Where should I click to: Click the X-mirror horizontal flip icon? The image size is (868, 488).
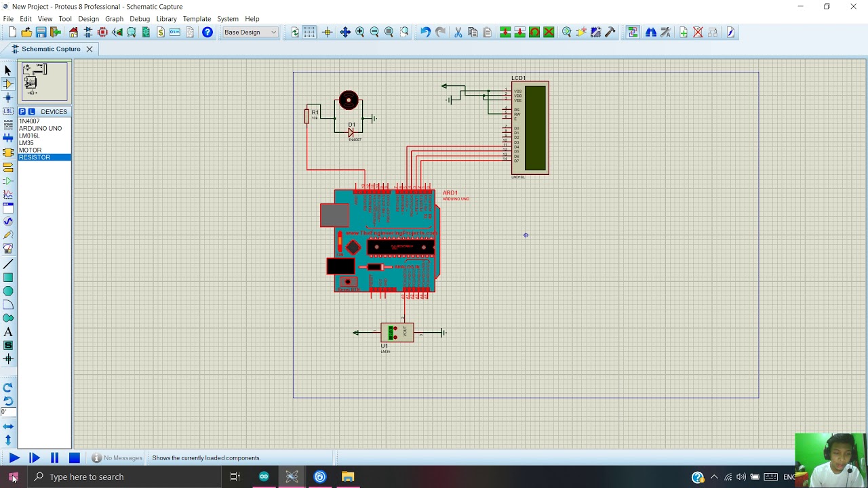[8, 426]
